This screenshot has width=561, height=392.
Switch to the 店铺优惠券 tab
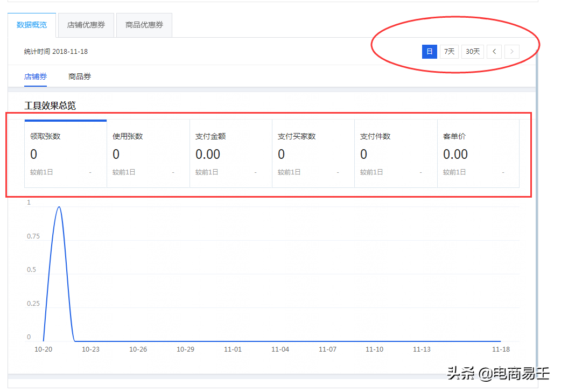(x=86, y=25)
